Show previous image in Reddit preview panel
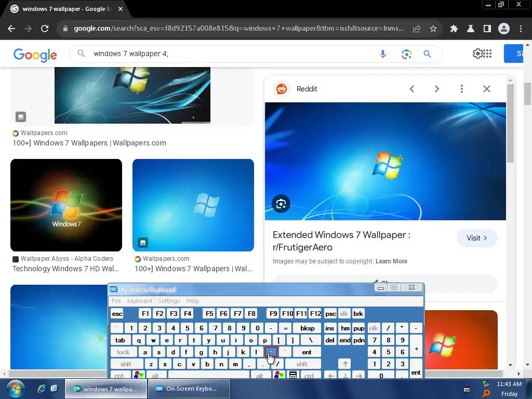This screenshot has height=399, width=532. coord(412,89)
